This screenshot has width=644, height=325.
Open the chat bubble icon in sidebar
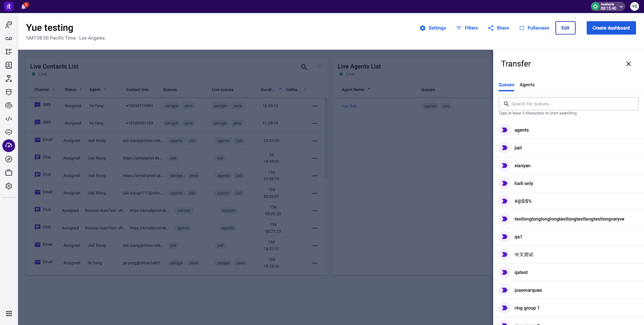pyautogui.click(x=8, y=132)
